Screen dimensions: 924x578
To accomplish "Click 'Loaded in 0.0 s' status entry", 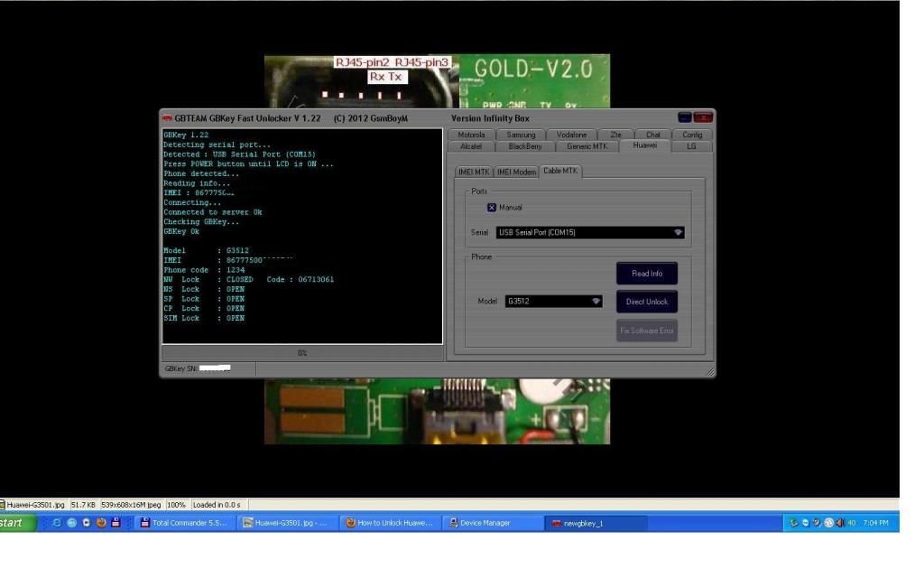I will click(217, 505).
